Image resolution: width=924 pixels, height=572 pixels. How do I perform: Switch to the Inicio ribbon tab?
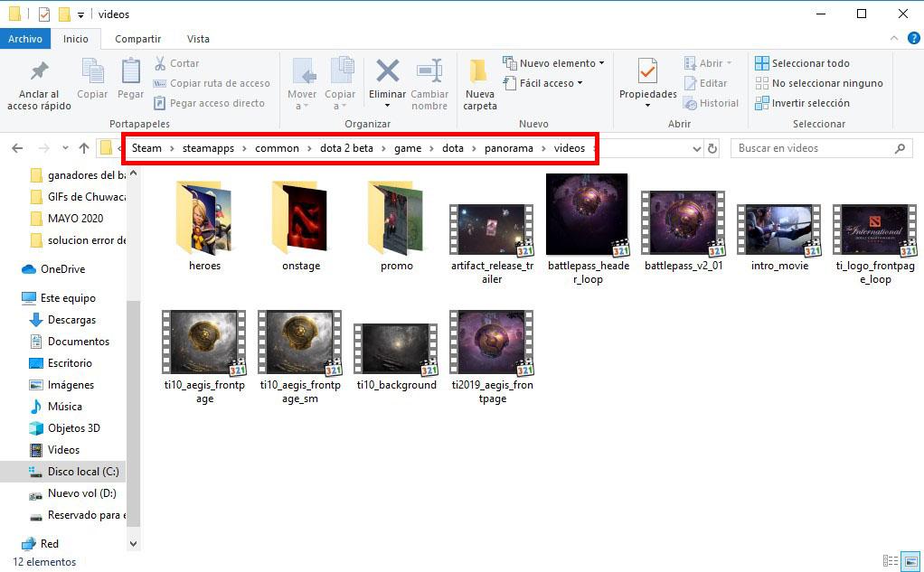[75, 39]
